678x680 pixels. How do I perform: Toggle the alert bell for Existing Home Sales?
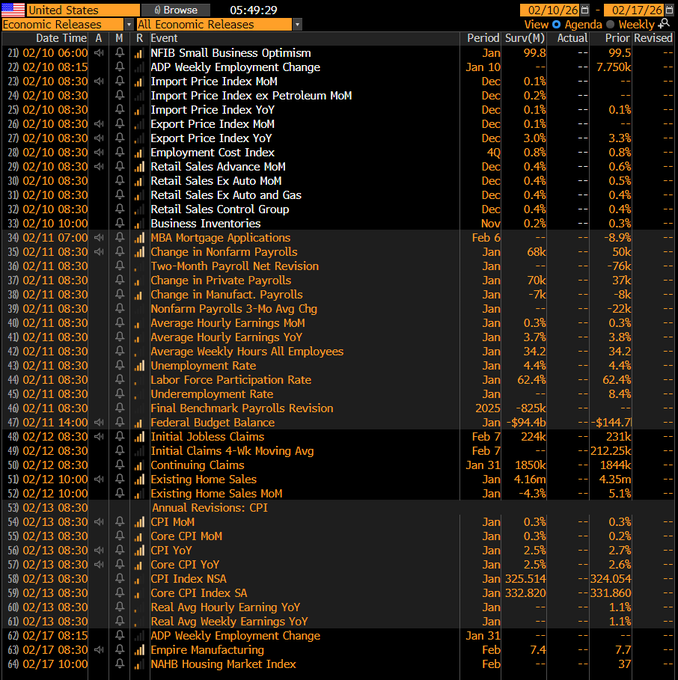pos(119,480)
